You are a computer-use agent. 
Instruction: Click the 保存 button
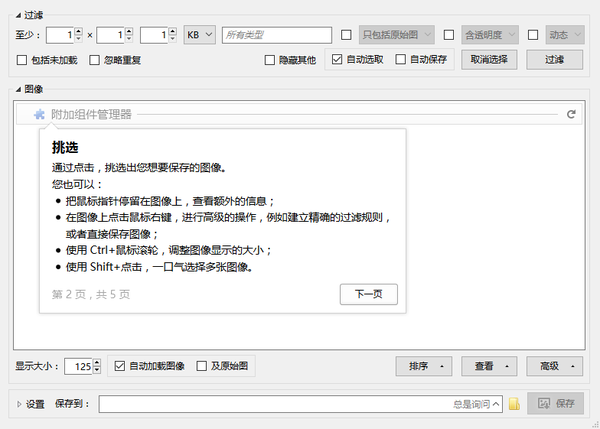coord(556,403)
